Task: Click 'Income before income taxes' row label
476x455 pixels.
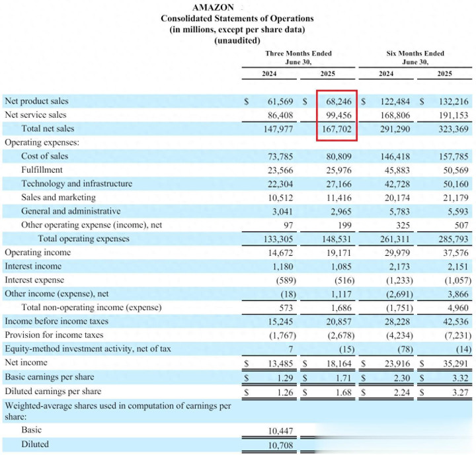Action: [56, 321]
